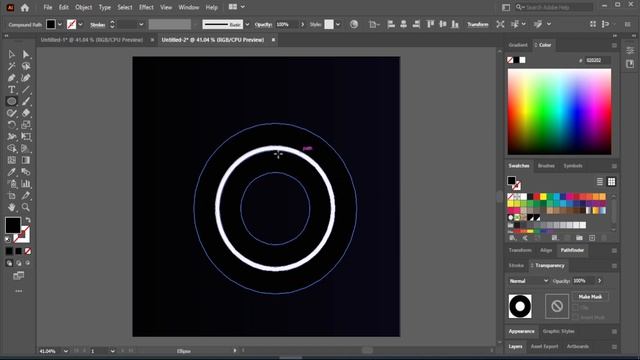Screen dimensions: 640x360
Task: Select the Free Transform tool
Action: 26,137
